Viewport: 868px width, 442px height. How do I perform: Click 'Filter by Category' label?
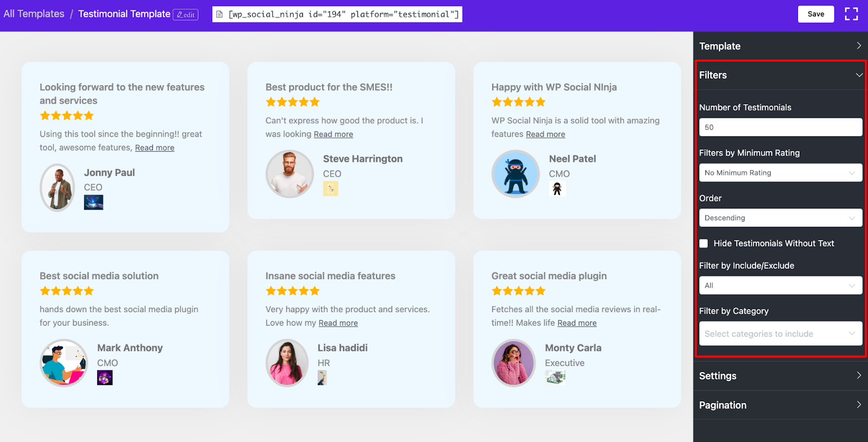tap(734, 311)
